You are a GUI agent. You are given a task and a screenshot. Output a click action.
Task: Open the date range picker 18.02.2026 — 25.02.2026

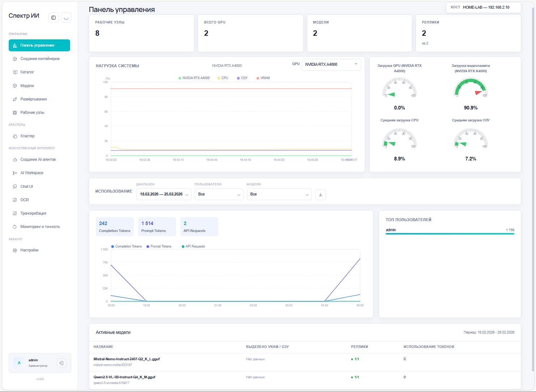(164, 194)
